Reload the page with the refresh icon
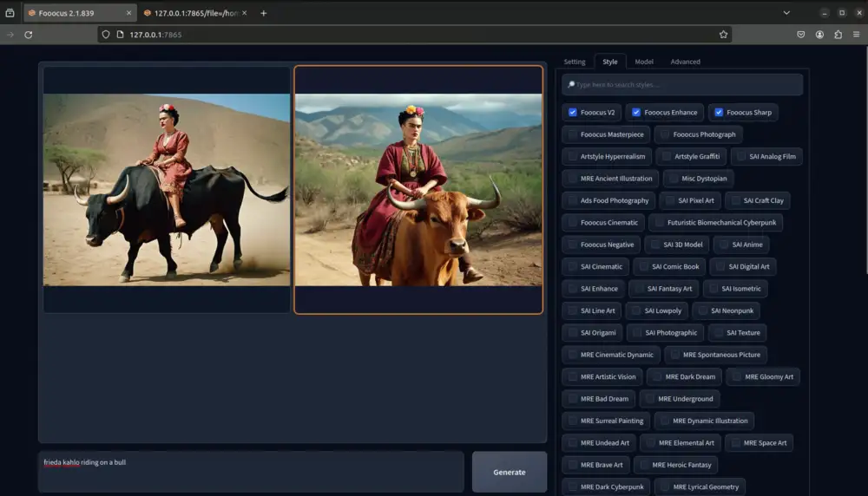This screenshot has height=496, width=868. point(29,35)
